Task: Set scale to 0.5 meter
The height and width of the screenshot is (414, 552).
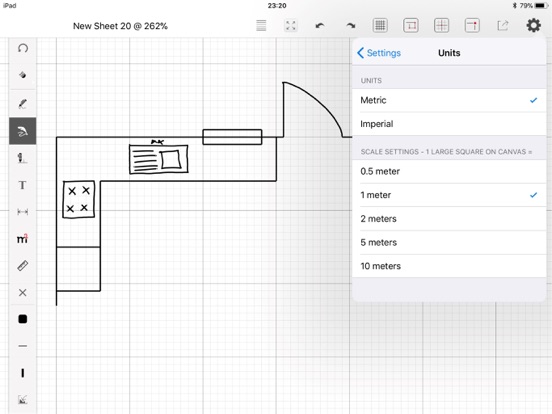Action: (449, 171)
